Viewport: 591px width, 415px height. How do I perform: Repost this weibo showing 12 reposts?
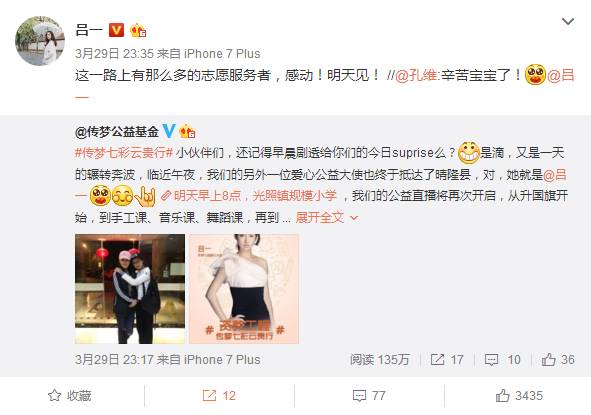[x=219, y=396]
